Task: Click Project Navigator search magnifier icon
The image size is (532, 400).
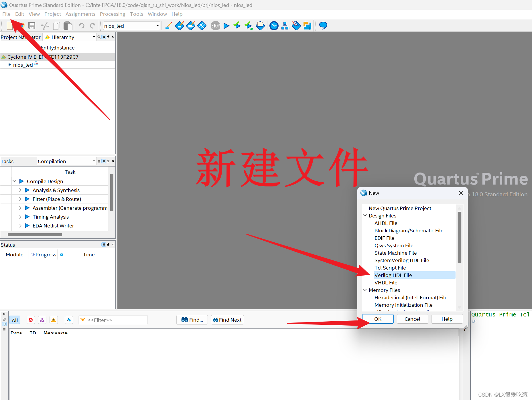Action: 99,37
